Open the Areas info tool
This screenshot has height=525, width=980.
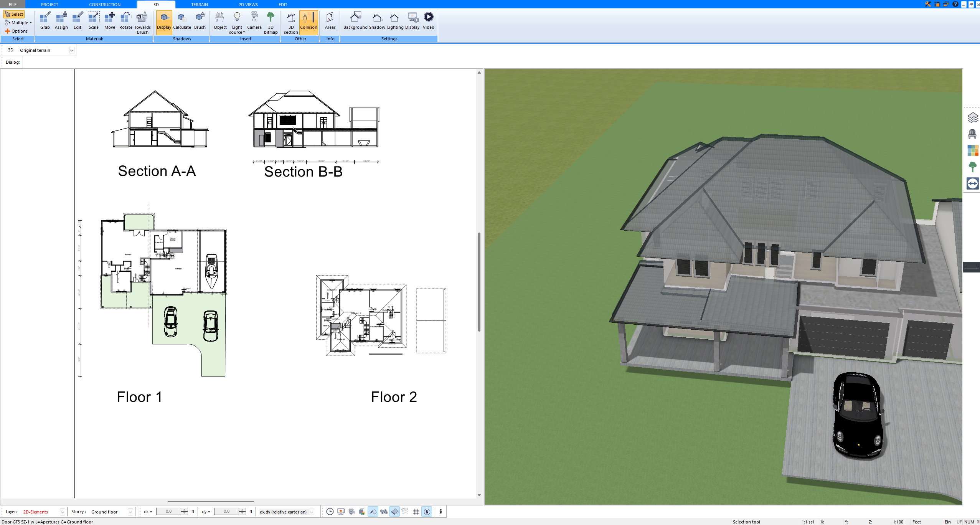click(x=330, y=21)
